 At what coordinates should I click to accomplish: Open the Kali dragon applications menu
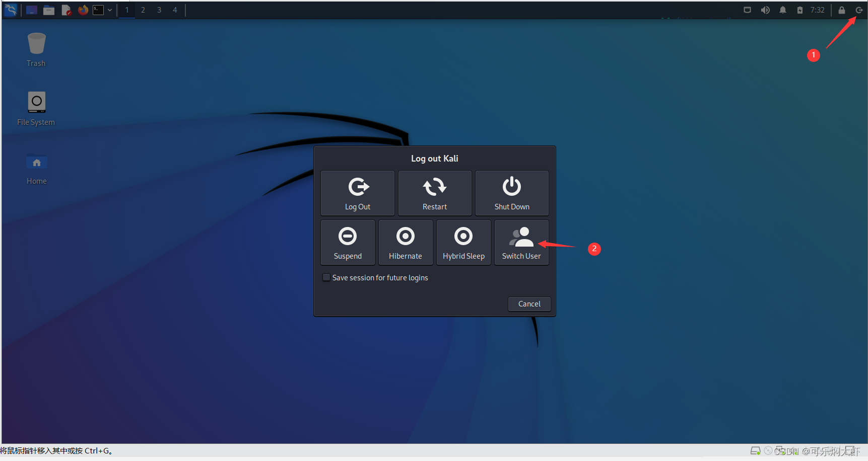point(11,10)
